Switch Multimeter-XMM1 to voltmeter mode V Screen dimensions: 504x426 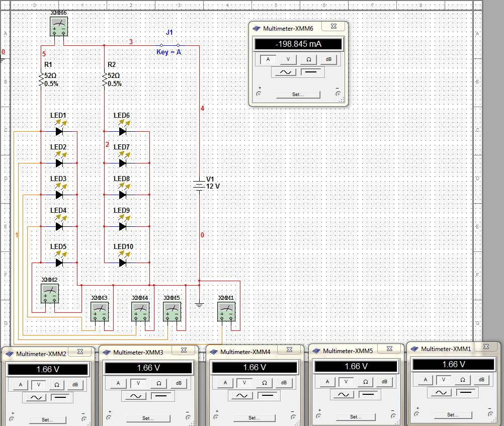(444, 380)
